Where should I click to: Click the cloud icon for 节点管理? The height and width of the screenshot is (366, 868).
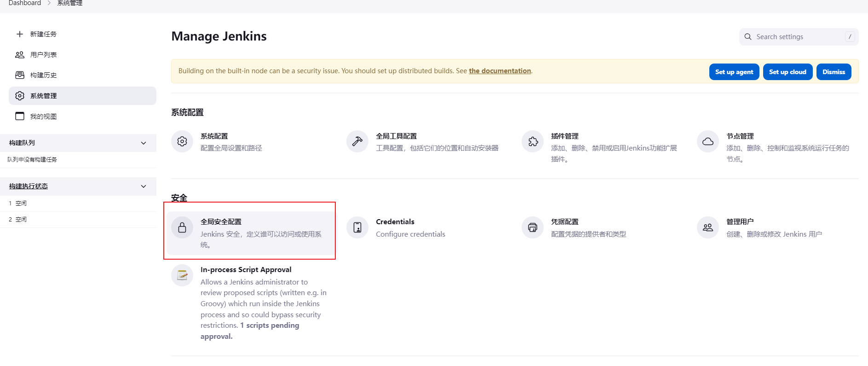coord(708,141)
